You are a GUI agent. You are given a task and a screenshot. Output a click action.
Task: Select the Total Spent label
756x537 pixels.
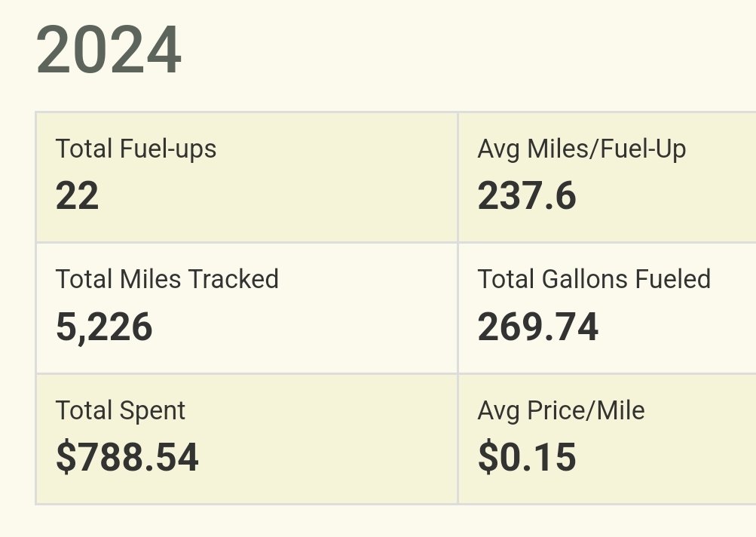(120, 410)
